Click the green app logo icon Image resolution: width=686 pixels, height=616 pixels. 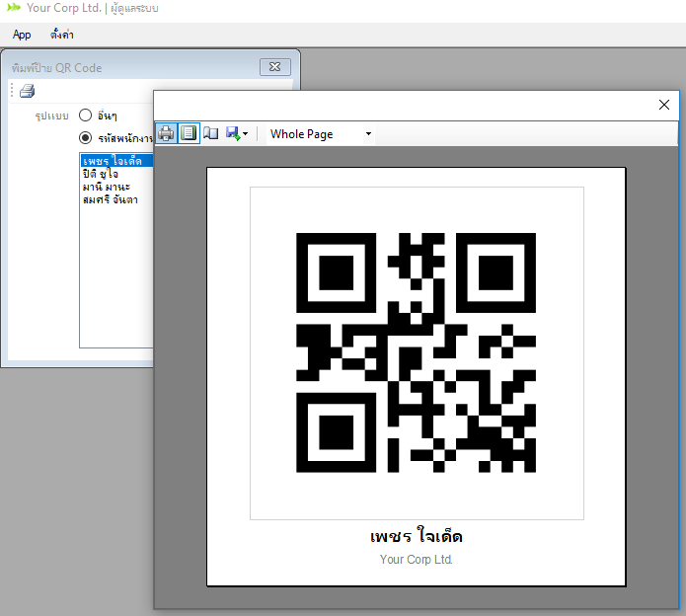click(14, 8)
